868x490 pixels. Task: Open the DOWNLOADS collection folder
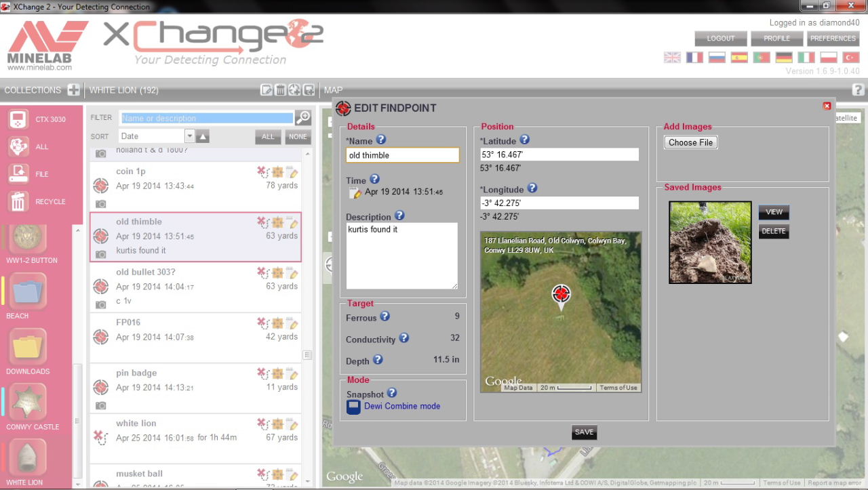pos(28,346)
